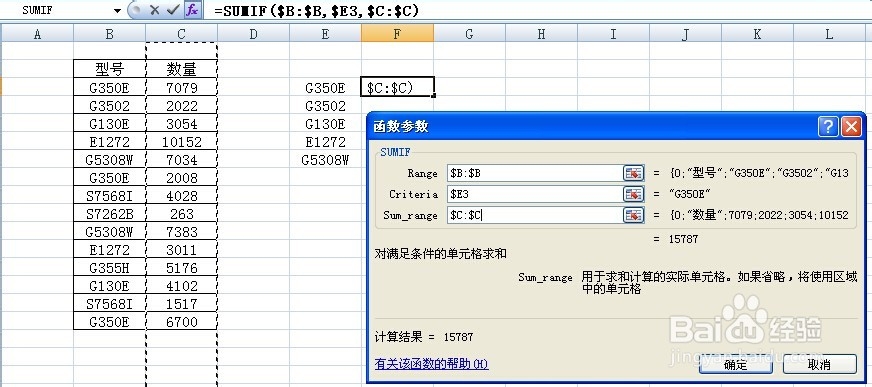The image size is (872, 387).
Task: Click the 型号 header cell
Action: (x=110, y=70)
